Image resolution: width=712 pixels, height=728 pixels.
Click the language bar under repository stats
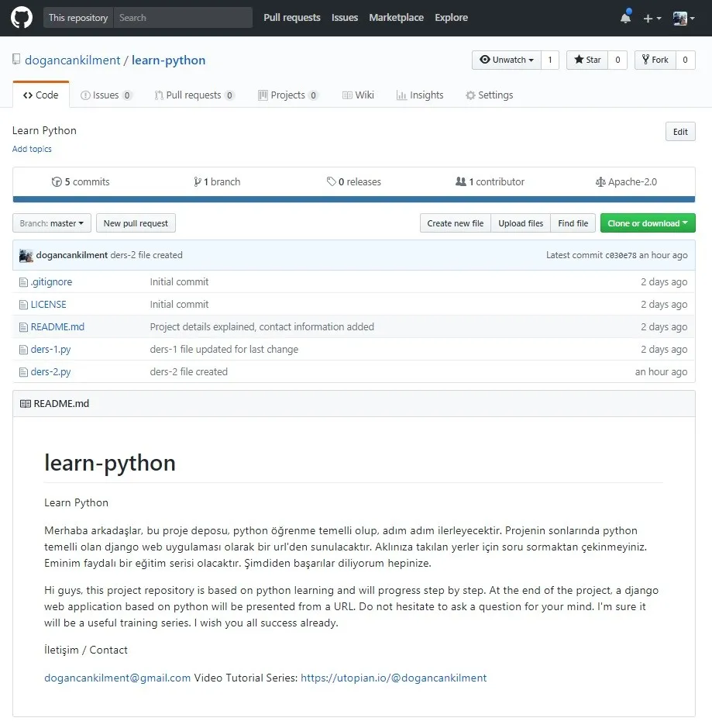[354, 200]
